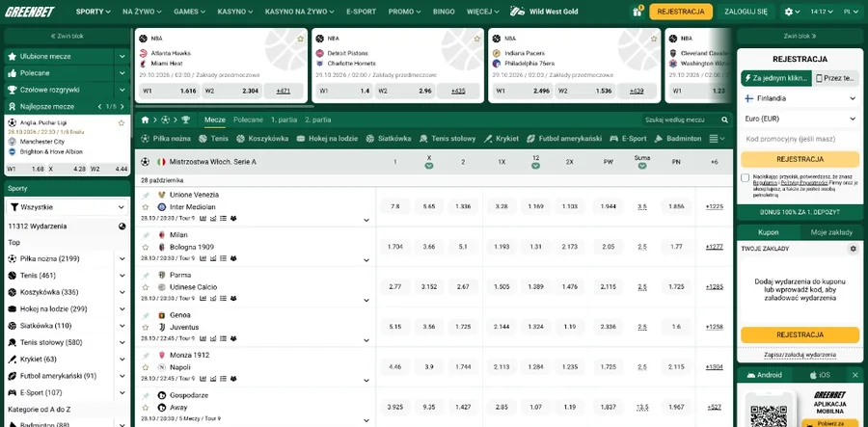868x427 pixels.
Task: Expand Piłka nożna (2199) in sidebar
Action: [122, 259]
